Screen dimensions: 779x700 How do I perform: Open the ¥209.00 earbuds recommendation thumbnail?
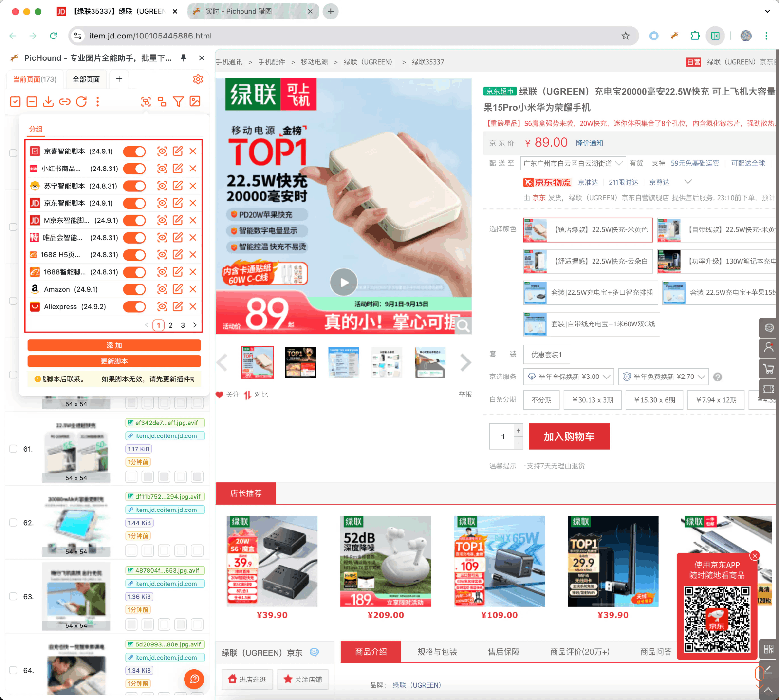click(x=386, y=561)
